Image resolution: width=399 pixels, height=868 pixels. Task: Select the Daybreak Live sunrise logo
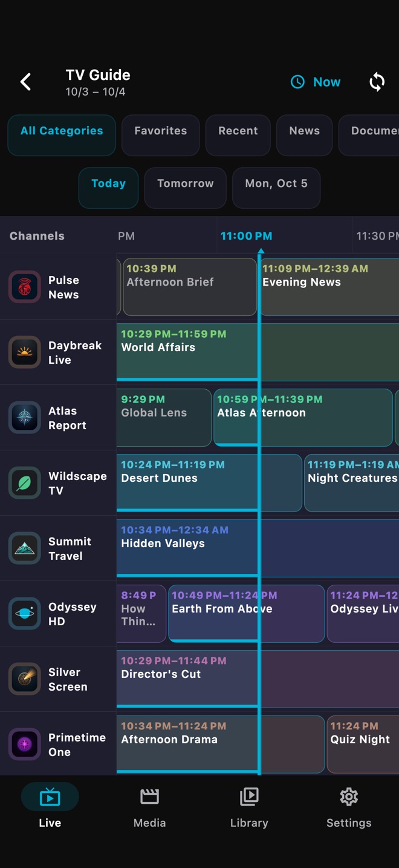coord(24,352)
